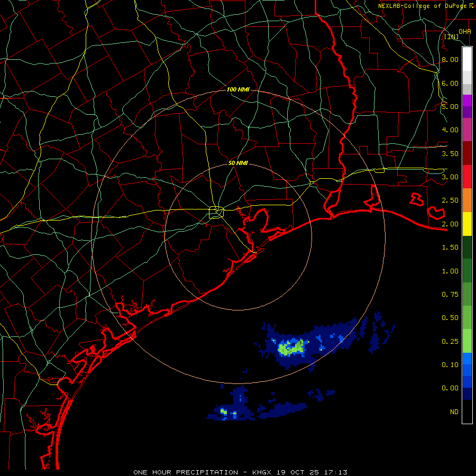Click the "1.00" legend value
The width and height of the screenshot is (476, 476).
tap(450, 271)
